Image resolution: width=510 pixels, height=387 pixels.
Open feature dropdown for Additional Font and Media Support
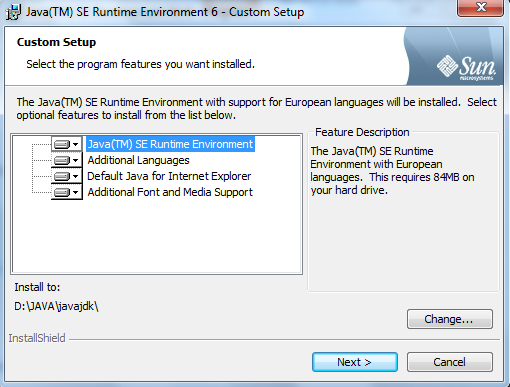tap(67, 192)
